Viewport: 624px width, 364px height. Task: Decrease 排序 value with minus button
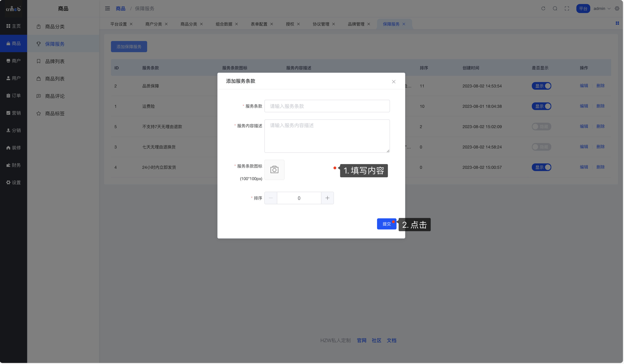(271, 198)
